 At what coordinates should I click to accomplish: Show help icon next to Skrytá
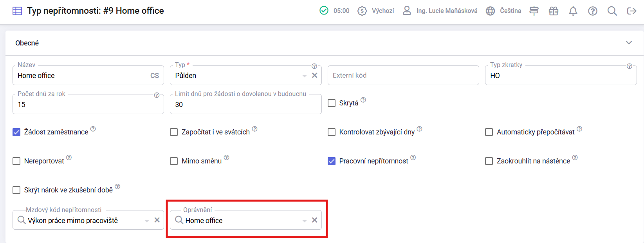[x=363, y=100]
